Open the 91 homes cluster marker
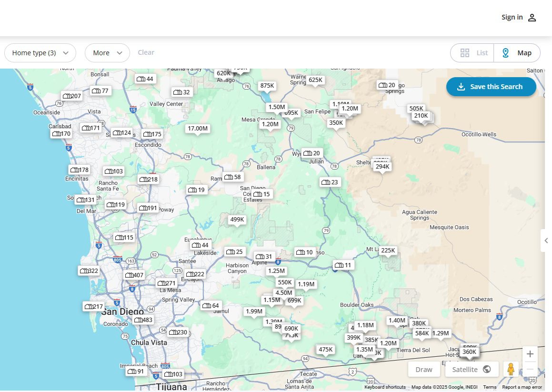Screen dimensions: 552x392 click(x=135, y=371)
